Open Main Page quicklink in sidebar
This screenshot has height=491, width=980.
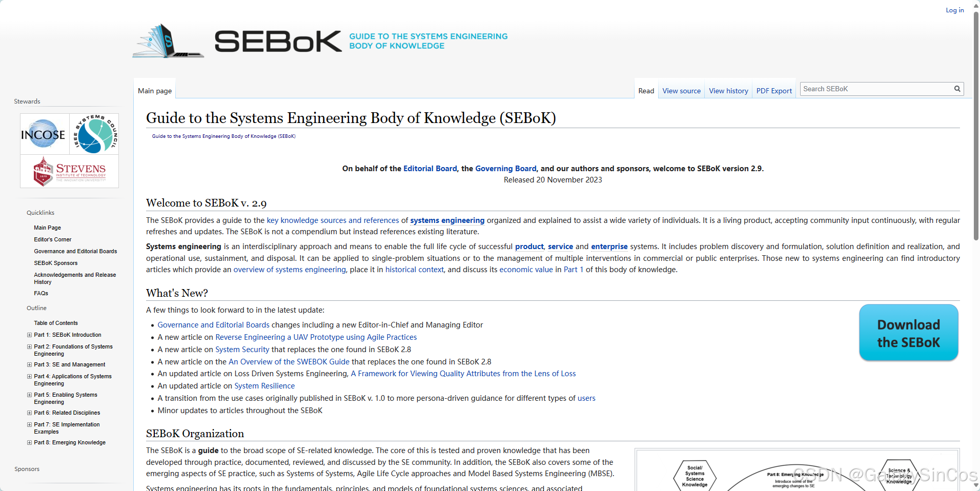48,228
